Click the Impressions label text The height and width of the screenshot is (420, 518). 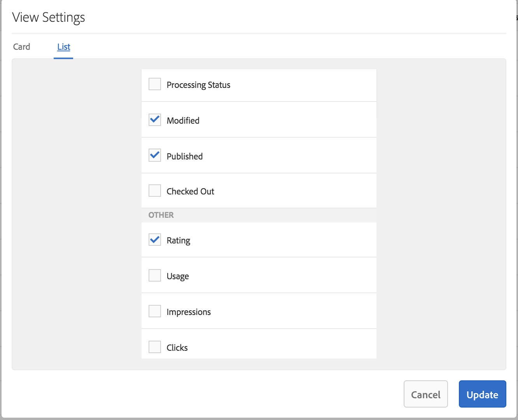click(189, 312)
